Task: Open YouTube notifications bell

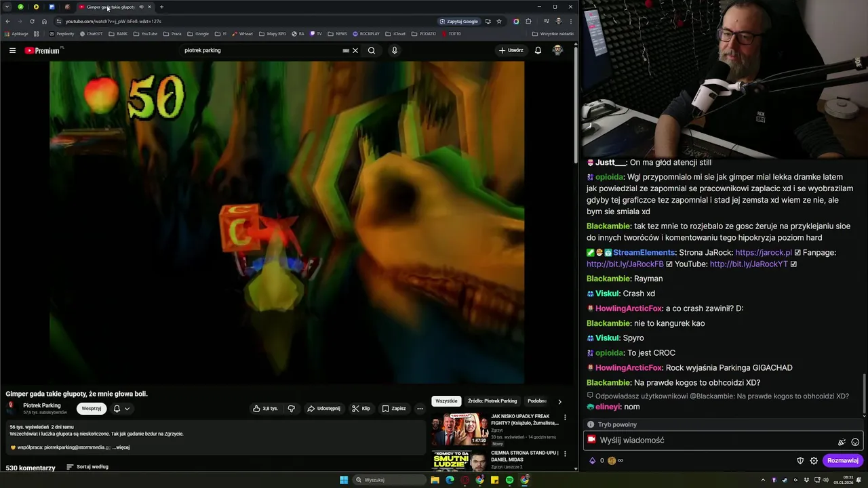Action: tap(538, 50)
